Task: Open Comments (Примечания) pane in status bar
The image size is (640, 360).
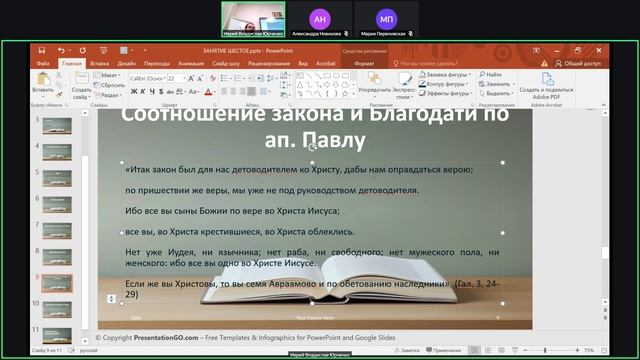Action: point(443,350)
